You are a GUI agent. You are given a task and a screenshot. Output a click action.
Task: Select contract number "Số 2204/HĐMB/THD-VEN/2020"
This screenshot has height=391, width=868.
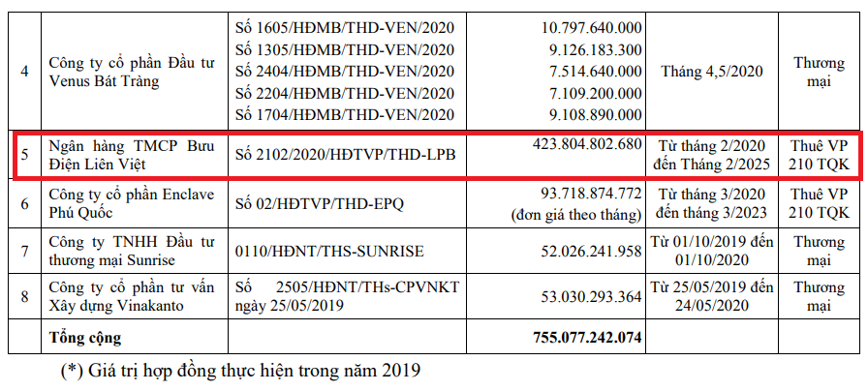pos(345,93)
